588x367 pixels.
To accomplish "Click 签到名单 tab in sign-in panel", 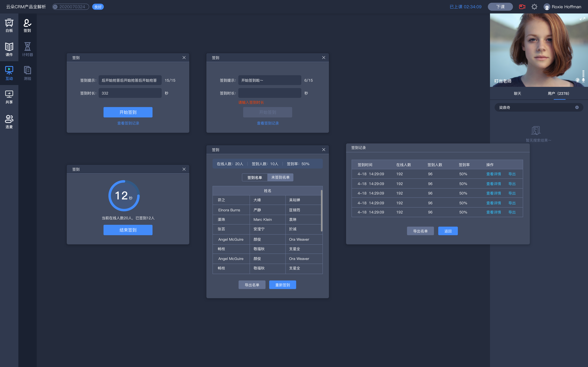I will [x=254, y=177].
